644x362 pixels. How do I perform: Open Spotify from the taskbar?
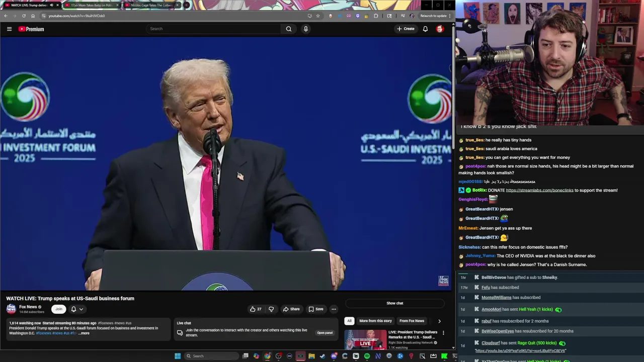367,356
